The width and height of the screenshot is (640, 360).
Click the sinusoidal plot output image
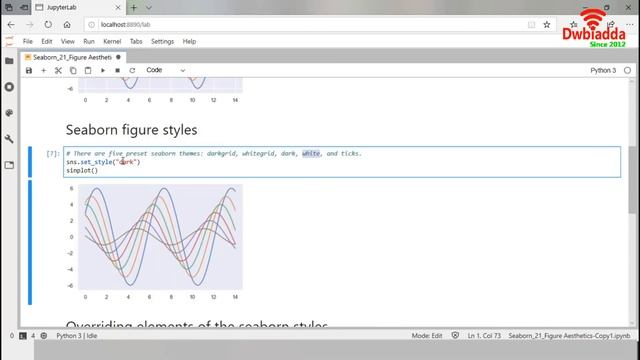154,242
